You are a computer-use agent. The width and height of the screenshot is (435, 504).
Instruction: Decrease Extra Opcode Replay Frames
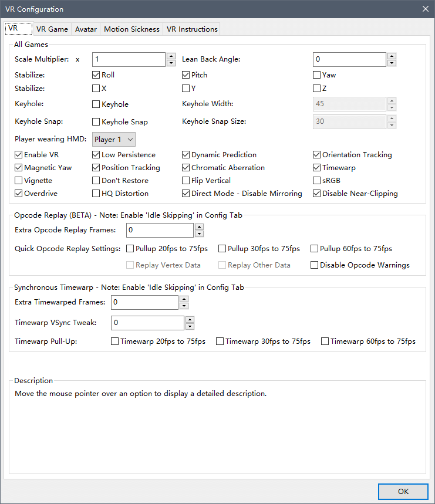(x=200, y=234)
